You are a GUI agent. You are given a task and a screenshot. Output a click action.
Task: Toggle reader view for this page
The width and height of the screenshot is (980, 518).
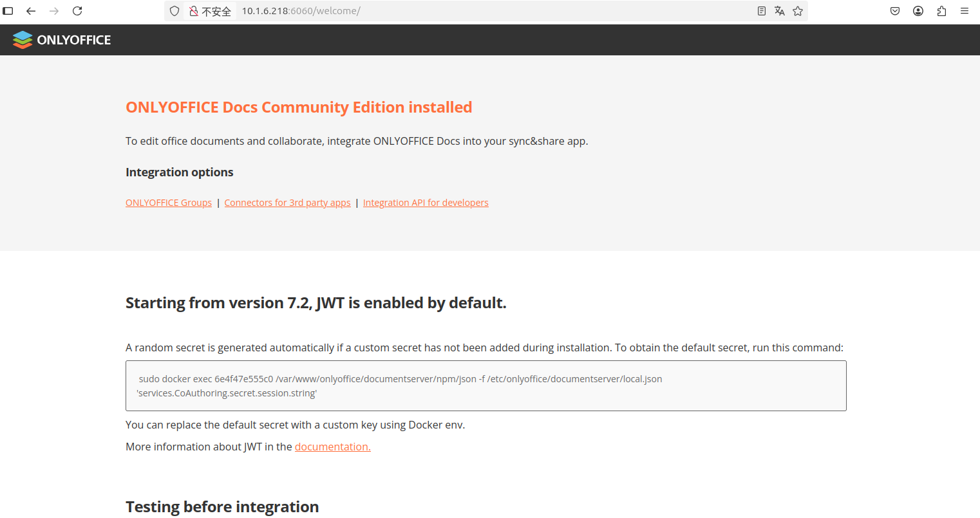[762, 11]
